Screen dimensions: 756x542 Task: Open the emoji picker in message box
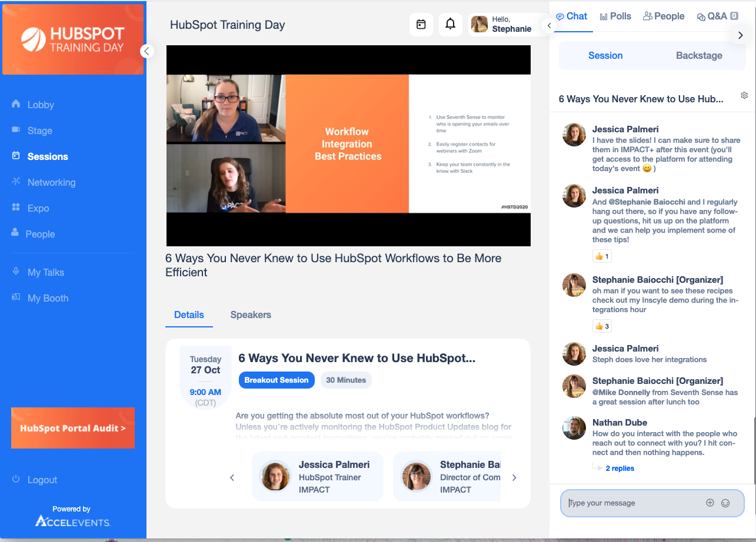click(725, 503)
